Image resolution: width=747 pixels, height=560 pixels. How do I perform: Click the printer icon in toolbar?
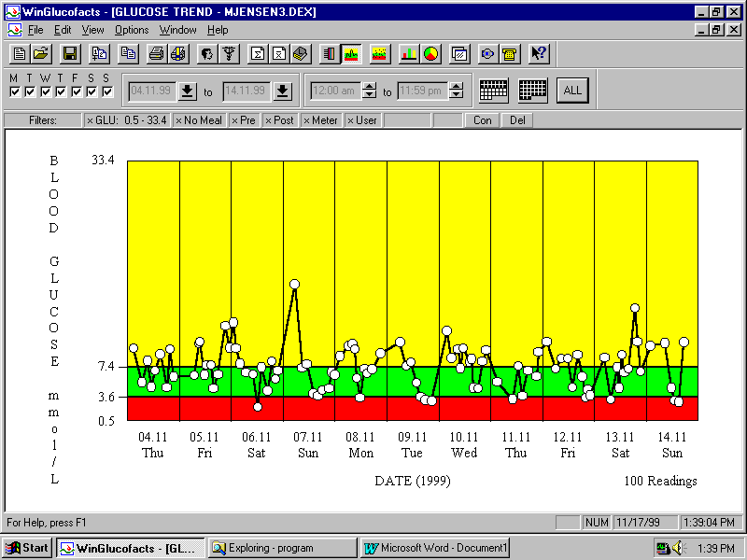[156, 53]
